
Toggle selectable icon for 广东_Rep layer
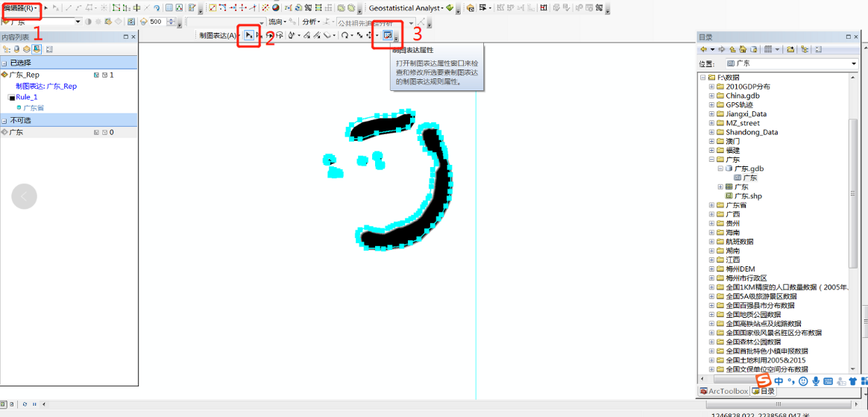(x=96, y=75)
